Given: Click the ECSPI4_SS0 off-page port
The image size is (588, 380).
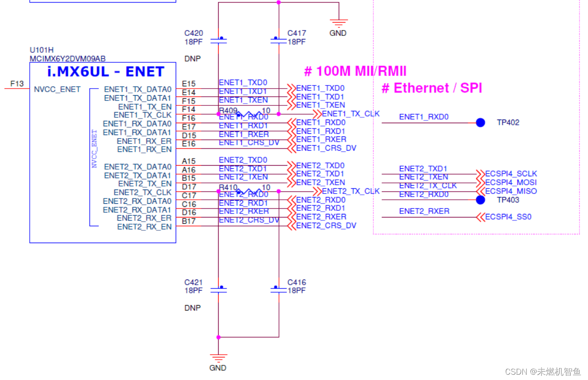Looking at the screenshot, I should click(x=503, y=217).
